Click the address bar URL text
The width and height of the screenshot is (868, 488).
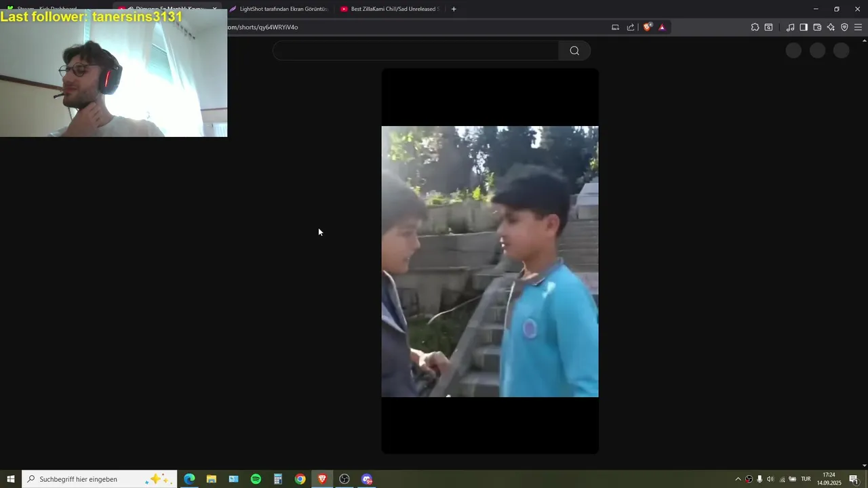point(262,27)
